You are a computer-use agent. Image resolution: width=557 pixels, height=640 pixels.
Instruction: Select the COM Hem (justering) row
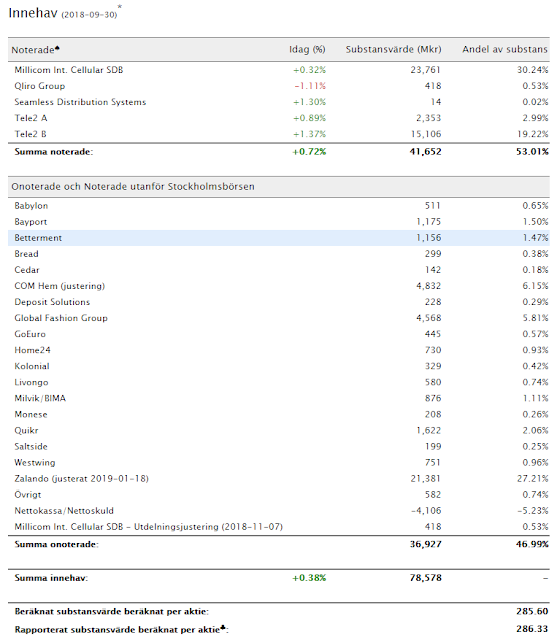279,286
